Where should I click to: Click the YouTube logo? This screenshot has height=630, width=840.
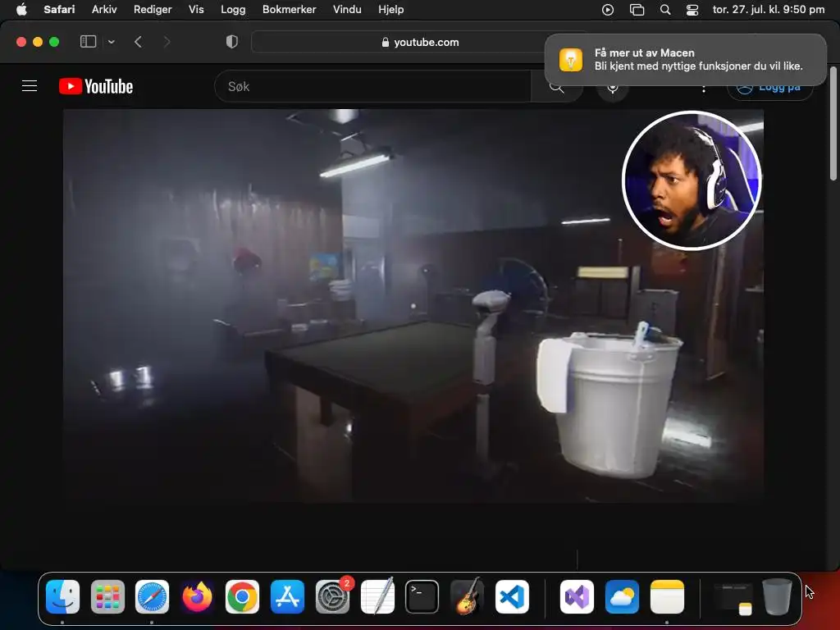coord(96,86)
